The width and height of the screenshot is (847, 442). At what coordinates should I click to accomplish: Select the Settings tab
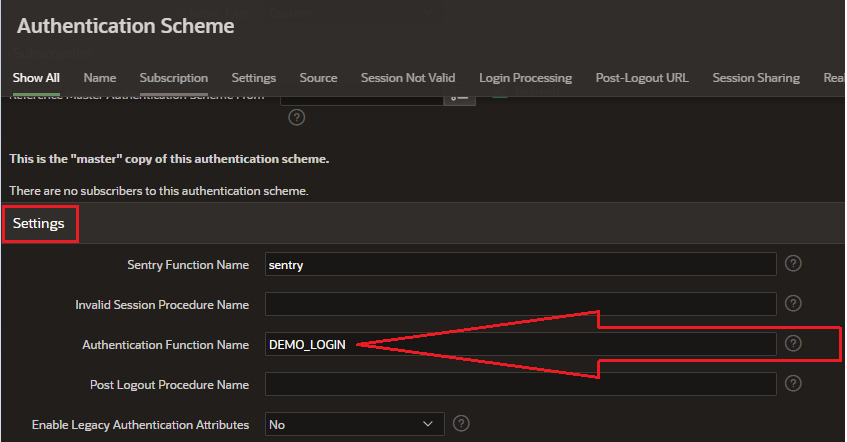pyautogui.click(x=254, y=78)
